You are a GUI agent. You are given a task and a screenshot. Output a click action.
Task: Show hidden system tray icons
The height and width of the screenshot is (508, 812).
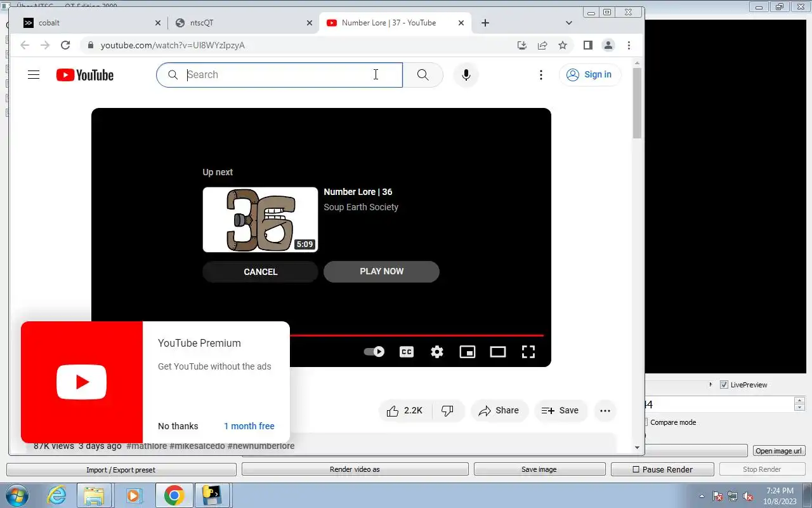[702, 496]
